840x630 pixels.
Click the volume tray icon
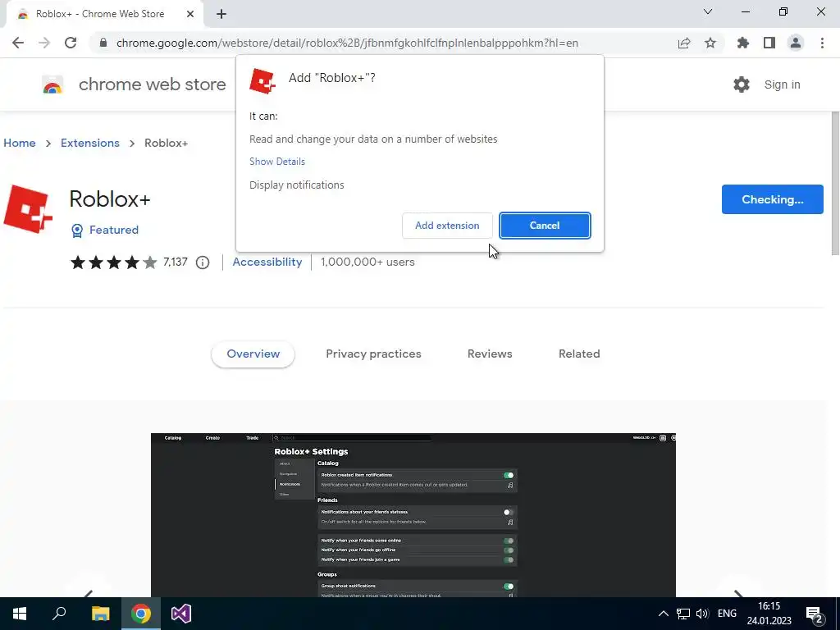point(702,614)
